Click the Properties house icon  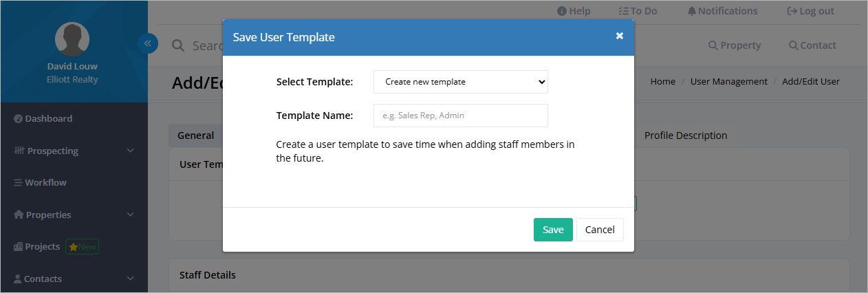click(19, 215)
